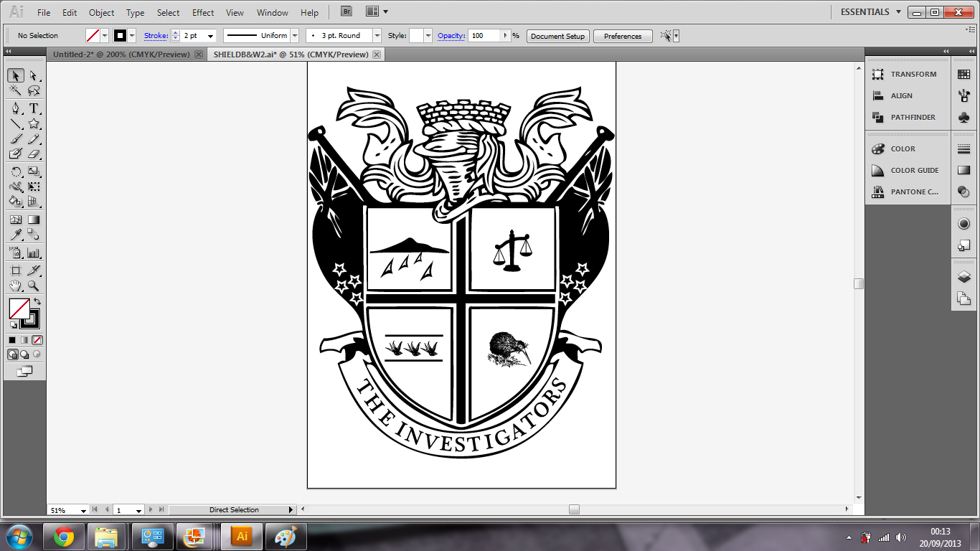980x551 pixels.
Task: Open the brush definition dropdown
Action: point(377,36)
